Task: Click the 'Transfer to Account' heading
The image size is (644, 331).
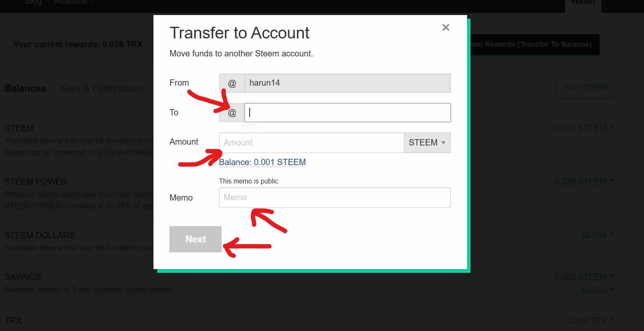Action: click(239, 33)
